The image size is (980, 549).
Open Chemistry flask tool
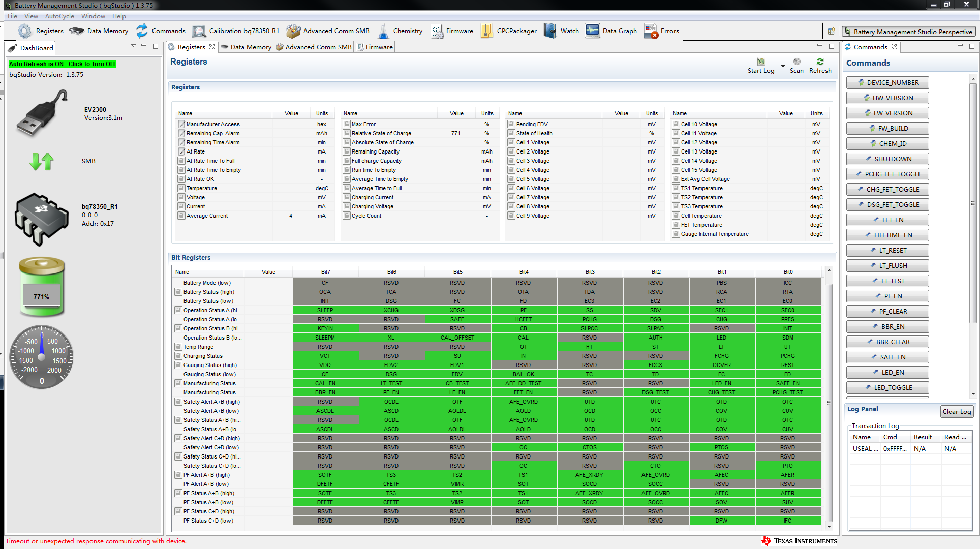[384, 31]
